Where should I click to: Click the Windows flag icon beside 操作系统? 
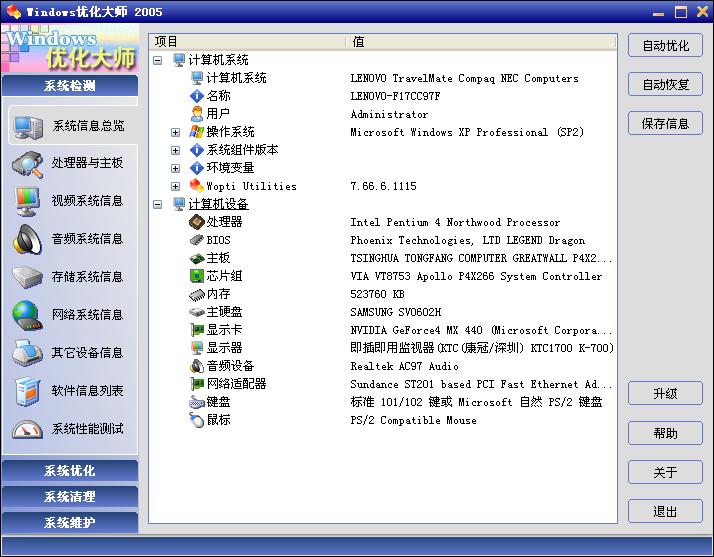197,132
